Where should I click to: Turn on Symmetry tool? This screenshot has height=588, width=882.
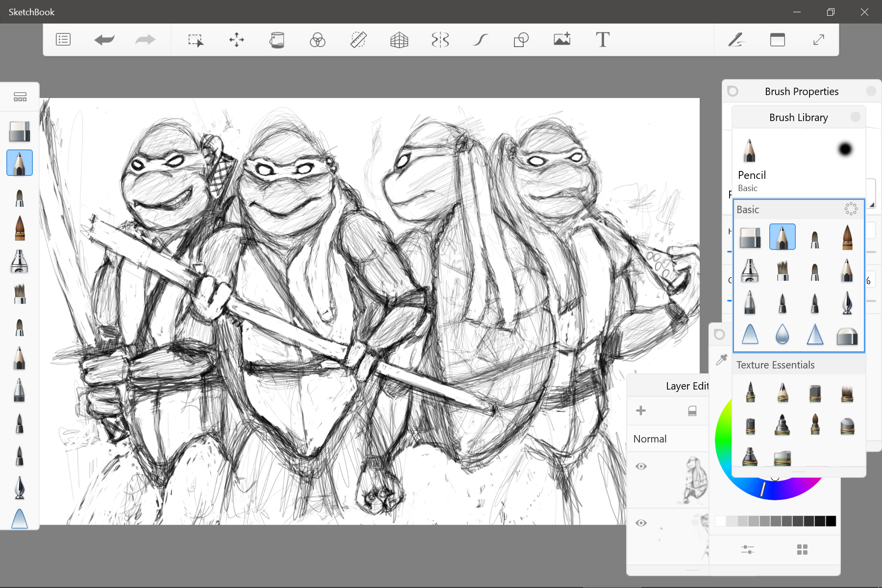click(440, 40)
